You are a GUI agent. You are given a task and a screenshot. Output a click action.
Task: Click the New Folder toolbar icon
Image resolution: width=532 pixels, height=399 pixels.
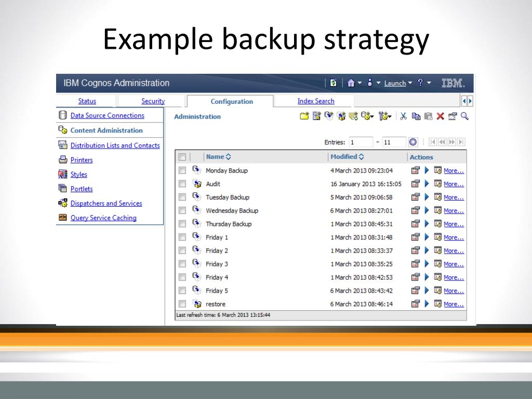pos(304,116)
